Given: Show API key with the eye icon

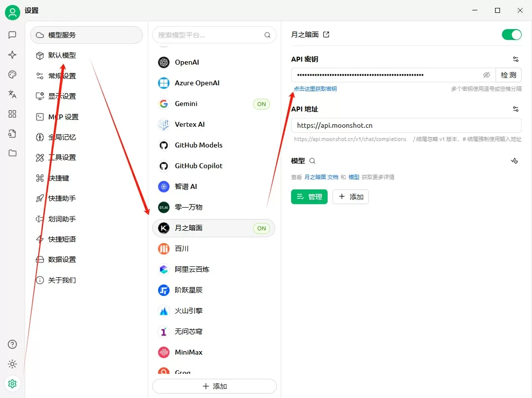Looking at the screenshot, I should click(x=487, y=75).
